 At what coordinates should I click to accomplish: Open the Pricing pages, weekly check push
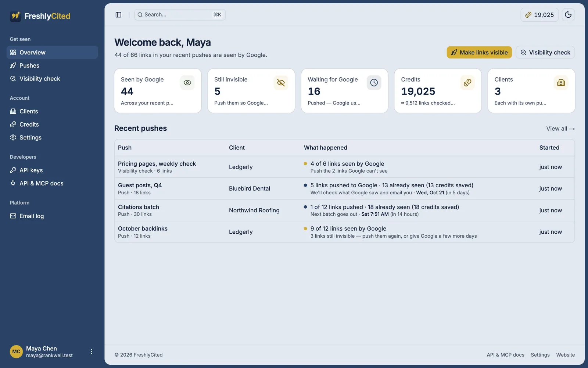point(157,164)
